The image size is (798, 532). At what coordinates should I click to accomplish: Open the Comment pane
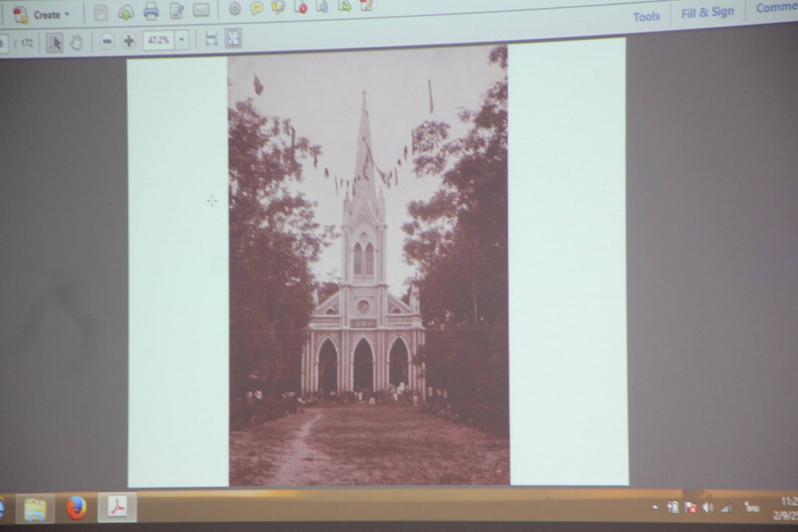click(x=776, y=8)
